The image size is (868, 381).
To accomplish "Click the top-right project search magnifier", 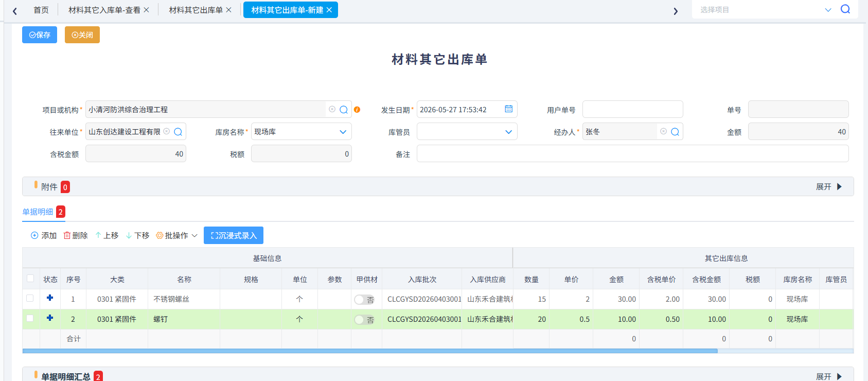I will [x=845, y=9].
